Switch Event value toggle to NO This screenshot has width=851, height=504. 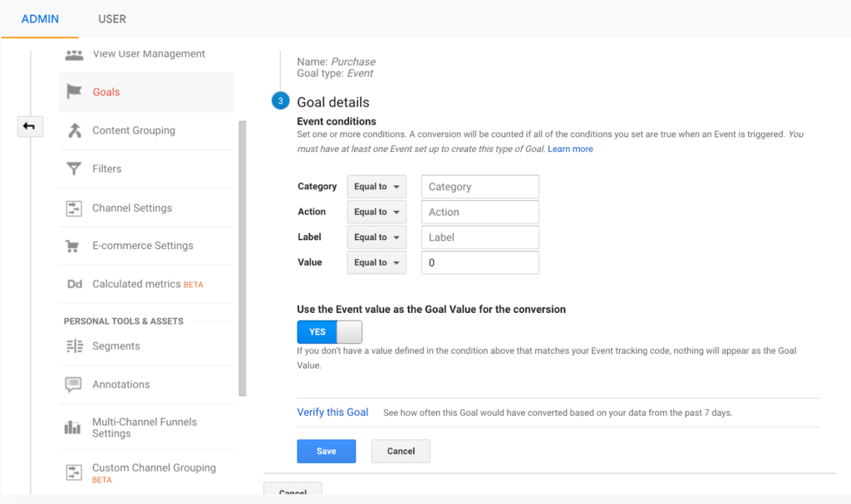pyautogui.click(x=352, y=330)
